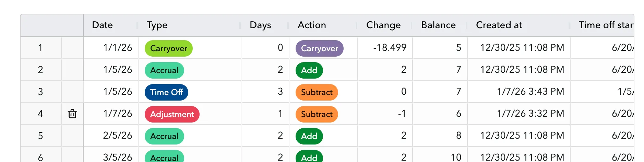
Task: Select row number 1
Action: (x=40, y=48)
